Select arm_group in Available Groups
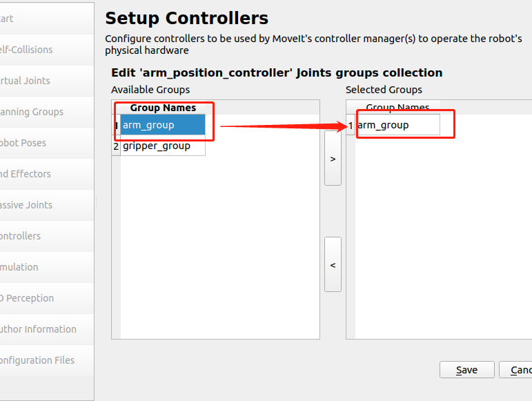Viewport: 532px width, 401px height. tap(162, 125)
